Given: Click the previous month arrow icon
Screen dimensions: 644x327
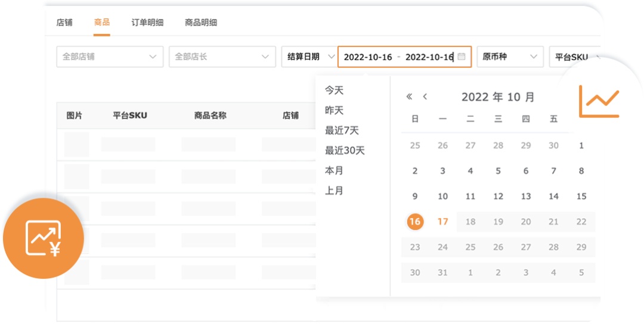Looking at the screenshot, I should coord(425,97).
